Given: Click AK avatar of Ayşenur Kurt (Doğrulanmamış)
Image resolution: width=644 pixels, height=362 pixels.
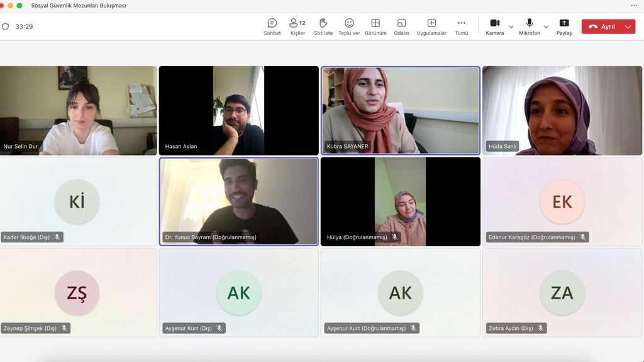Looking at the screenshot, I should tap(401, 293).
